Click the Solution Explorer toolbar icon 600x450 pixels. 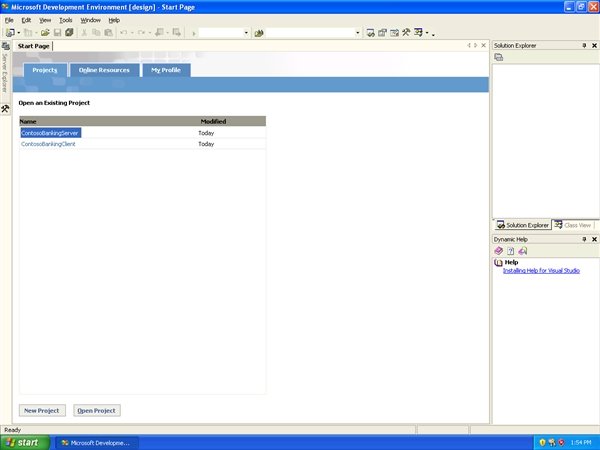[x=370, y=33]
